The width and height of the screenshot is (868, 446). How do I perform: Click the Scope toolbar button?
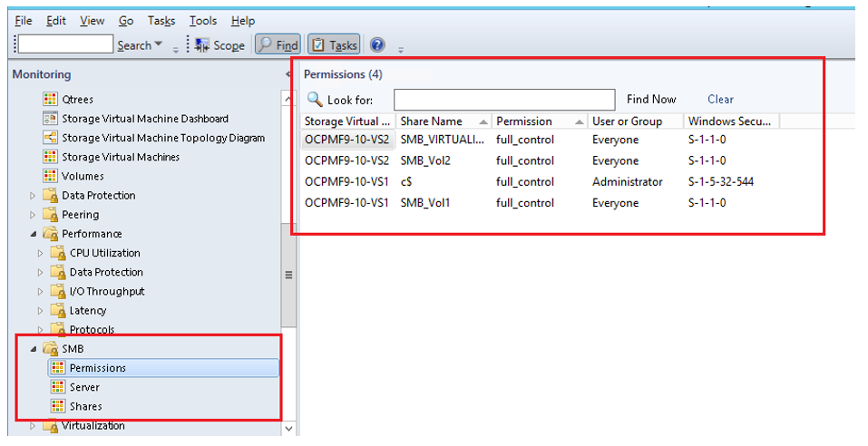tap(220, 45)
